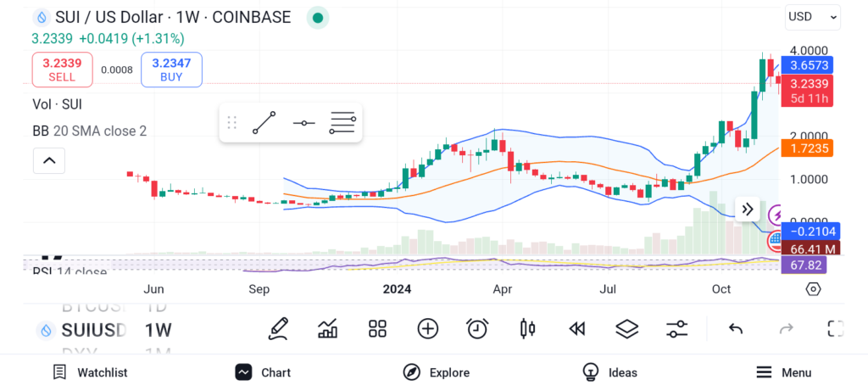This screenshot has width=868, height=391.
Task: Click the 1.7235 orange basis price label
Action: tap(807, 148)
